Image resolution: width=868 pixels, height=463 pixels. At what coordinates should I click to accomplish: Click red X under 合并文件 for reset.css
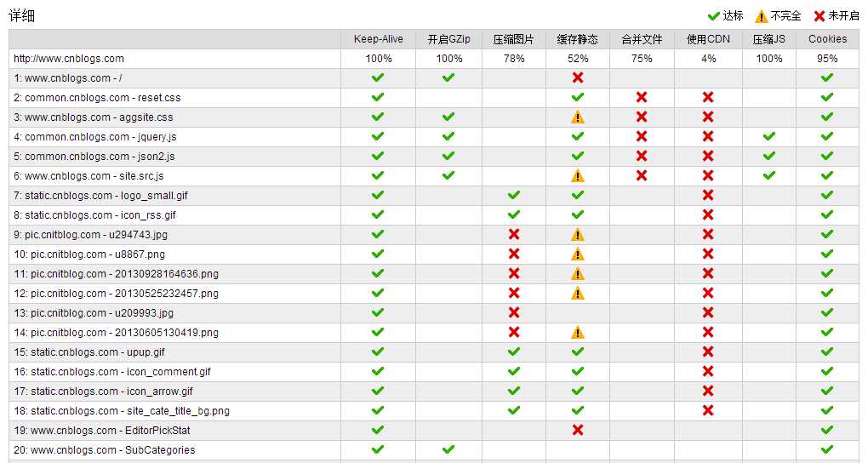pyautogui.click(x=642, y=97)
